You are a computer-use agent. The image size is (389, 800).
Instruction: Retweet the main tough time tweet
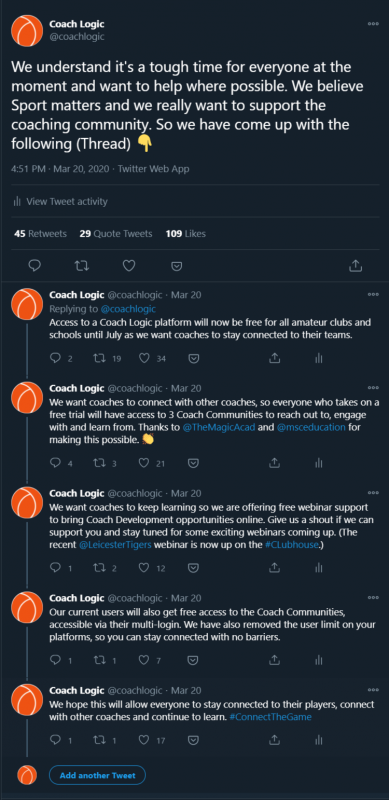click(x=82, y=266)
